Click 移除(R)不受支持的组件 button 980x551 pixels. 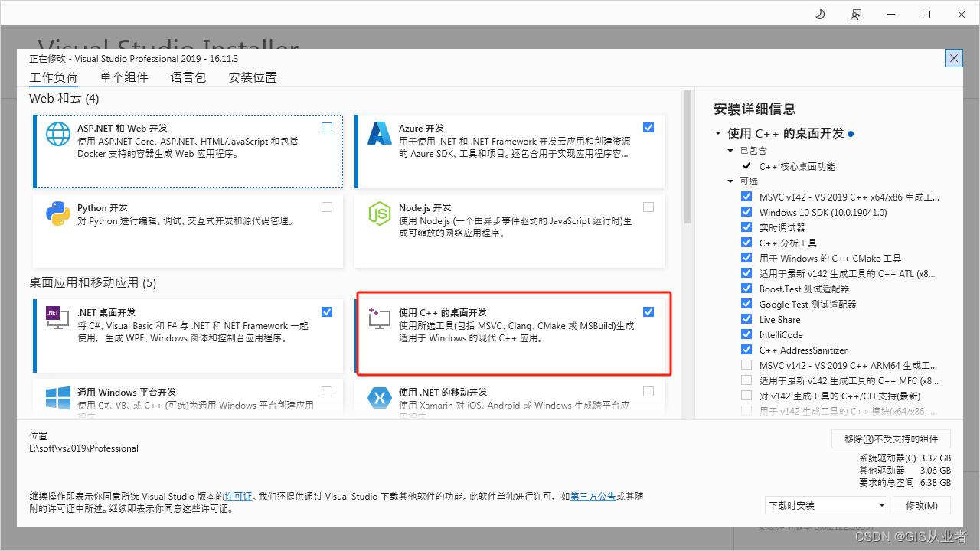tap(891, 439)
